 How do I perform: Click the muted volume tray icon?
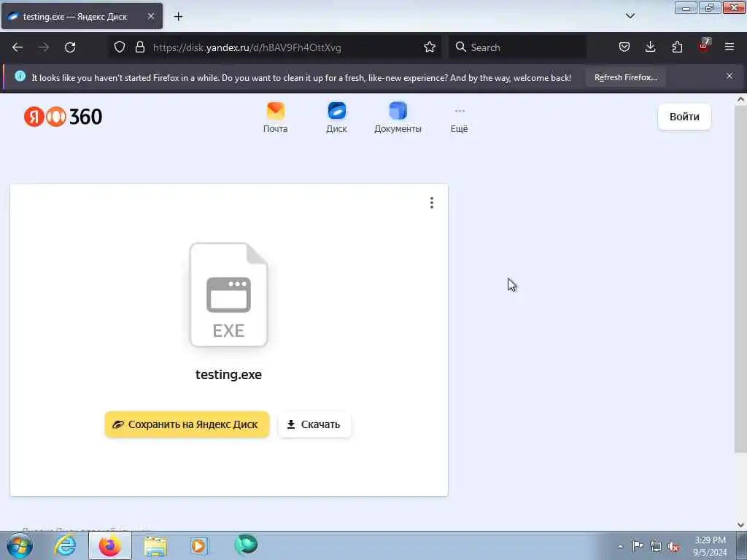tap(673, 547)
